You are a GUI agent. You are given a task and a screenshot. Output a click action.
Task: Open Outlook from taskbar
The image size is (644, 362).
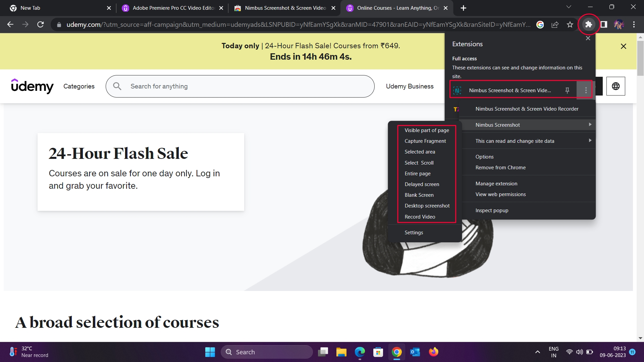tap(415, 352)
